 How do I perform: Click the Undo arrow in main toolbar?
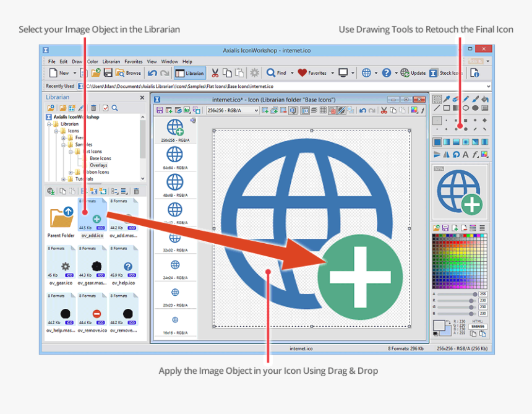click(152, 73)
